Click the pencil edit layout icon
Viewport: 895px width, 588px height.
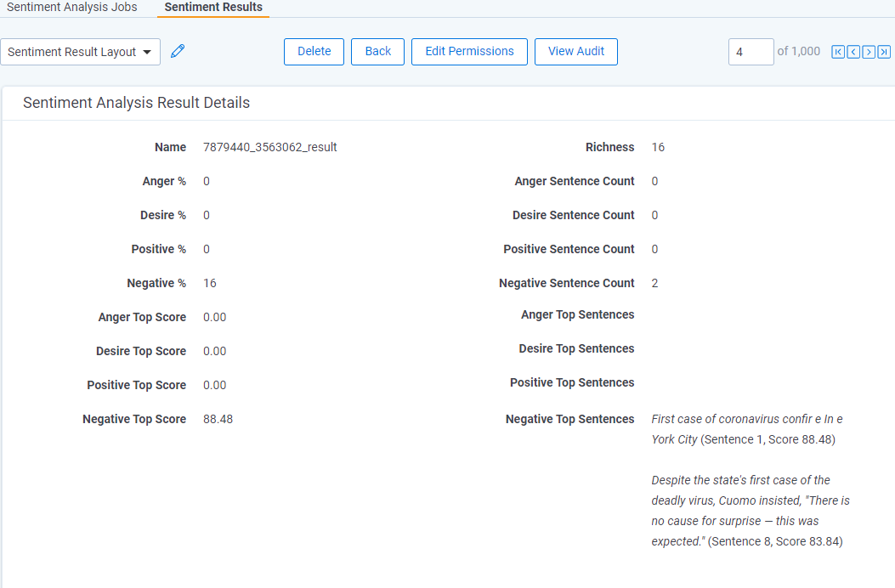click(178, 51)
